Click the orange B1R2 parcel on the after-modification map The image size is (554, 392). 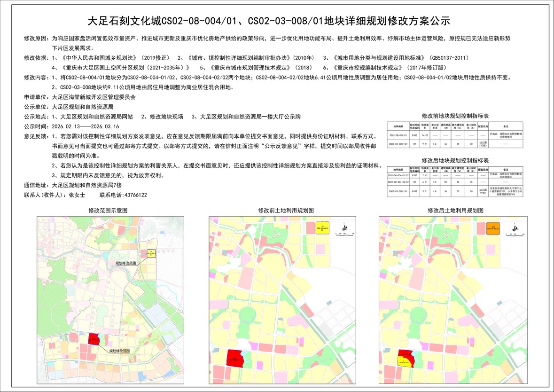pyautogui.click(x=492, y=228)
